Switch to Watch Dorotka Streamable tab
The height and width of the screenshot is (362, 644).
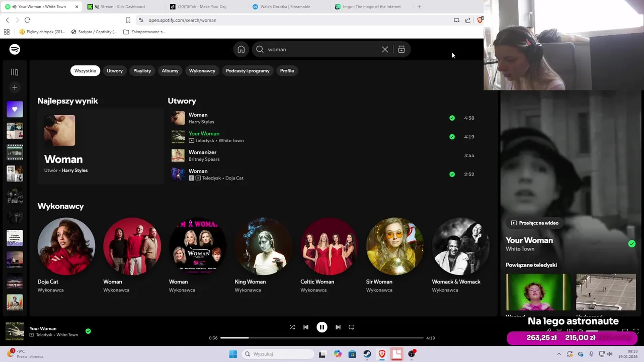(x=285, y=7)
